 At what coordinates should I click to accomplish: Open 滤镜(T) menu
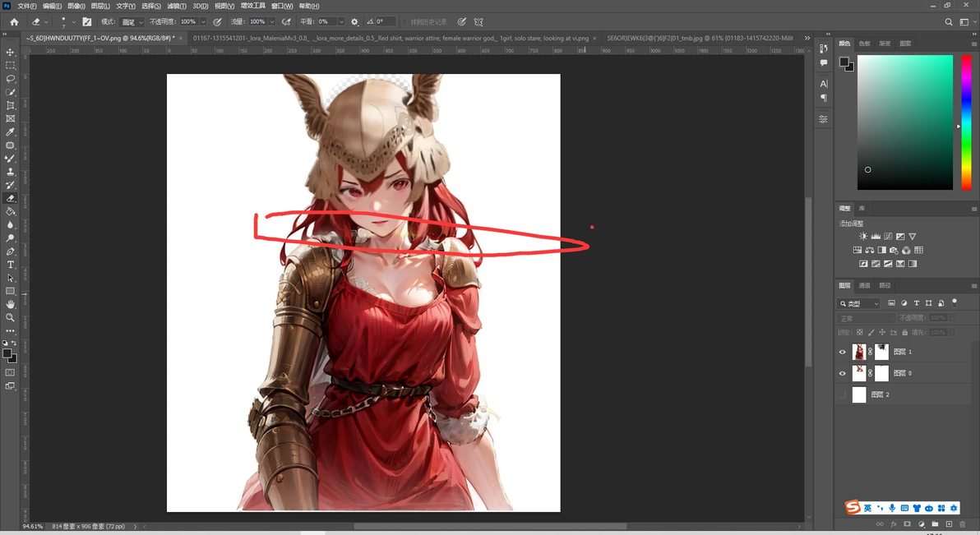tap(177, 6)
